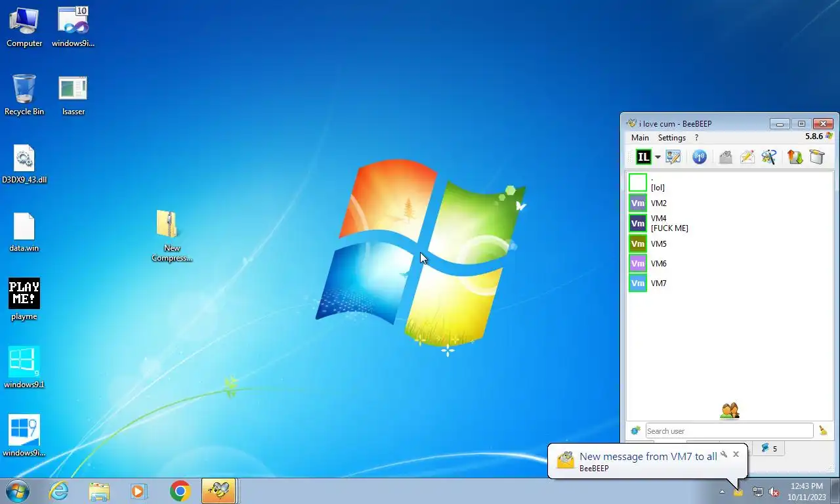Click the small gear icon left of search
The height and width of the screenshot is (504, 840).
click(635, 430)
